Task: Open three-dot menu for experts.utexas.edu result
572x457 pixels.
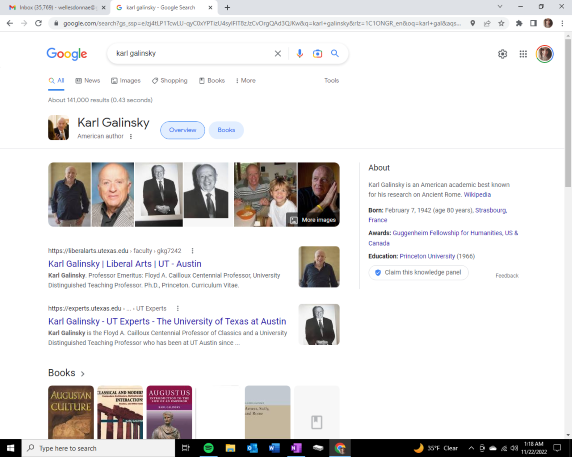Action: (x=178, y=309)
